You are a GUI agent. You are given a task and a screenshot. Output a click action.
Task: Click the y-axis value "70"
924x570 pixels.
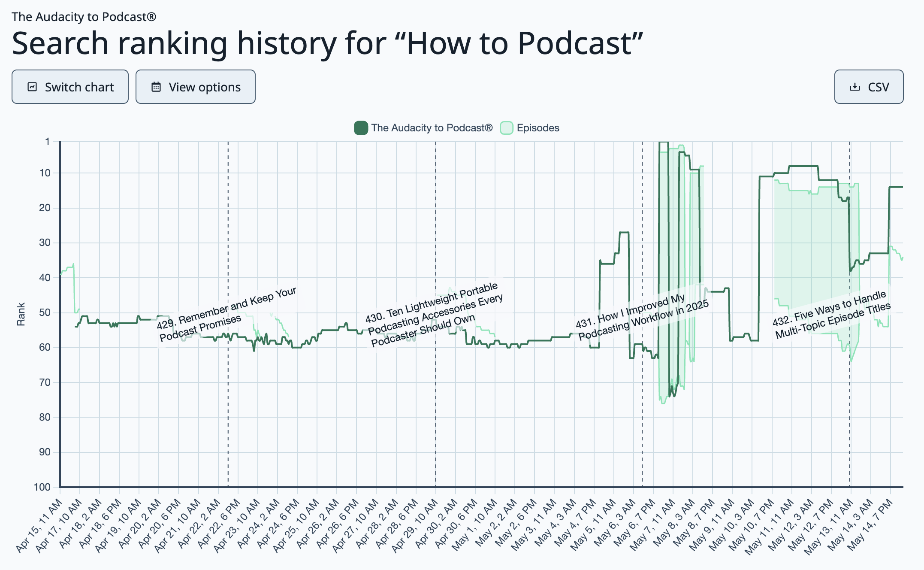(45, 382)
